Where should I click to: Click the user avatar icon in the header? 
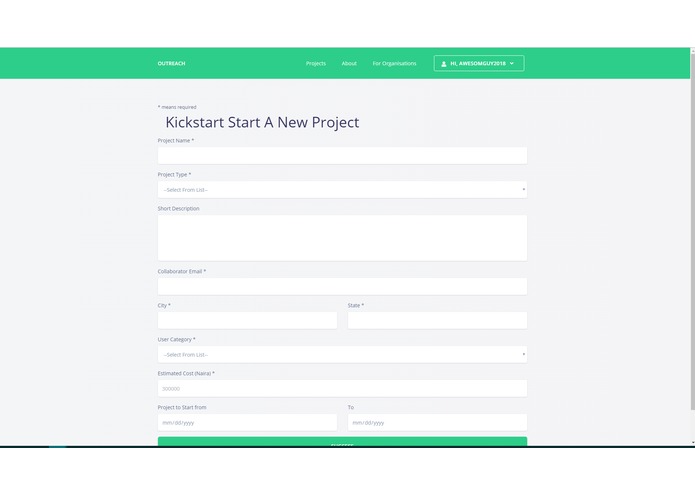coord(443,64)
